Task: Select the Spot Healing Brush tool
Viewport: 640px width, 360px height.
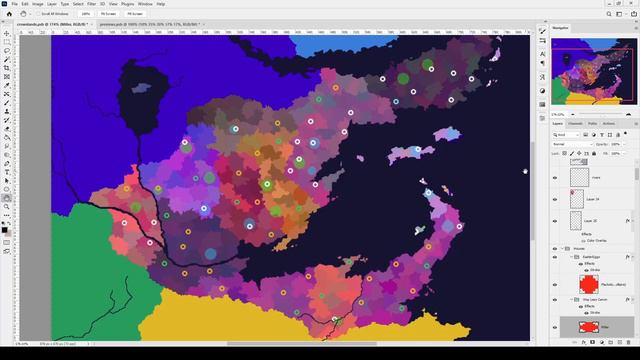Action: [x=7, y=94]
